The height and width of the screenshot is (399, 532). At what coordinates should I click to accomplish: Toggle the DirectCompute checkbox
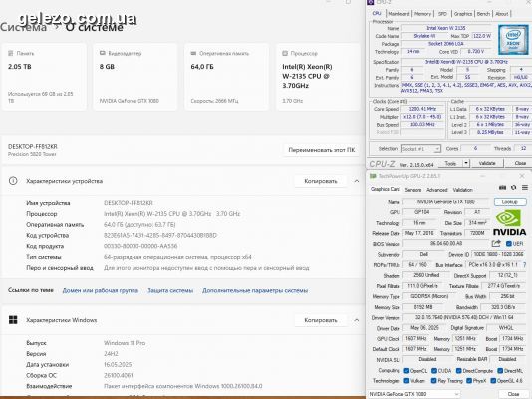[x=459, y=371]
